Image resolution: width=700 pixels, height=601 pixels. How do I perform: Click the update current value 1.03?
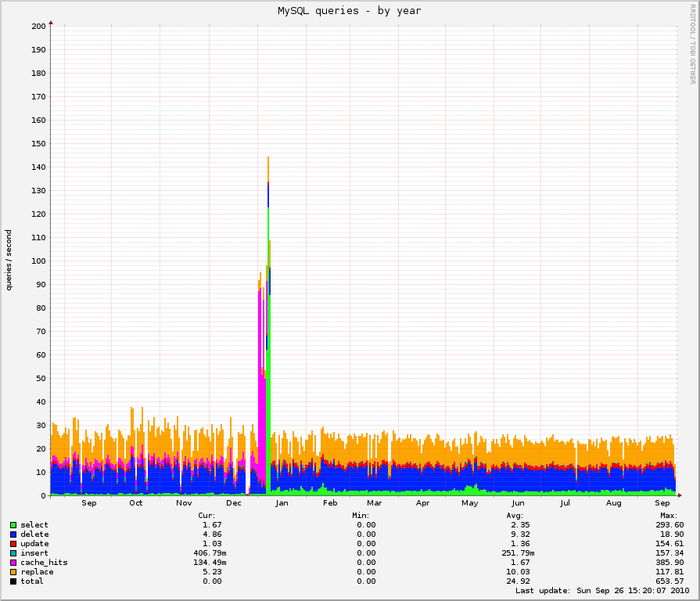coord(212,544)
